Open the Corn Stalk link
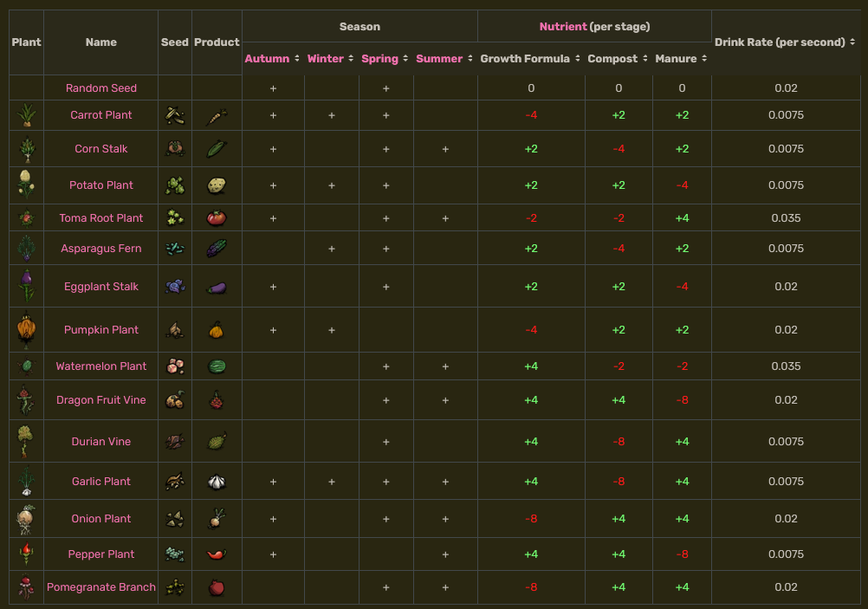 pos(101,149)
